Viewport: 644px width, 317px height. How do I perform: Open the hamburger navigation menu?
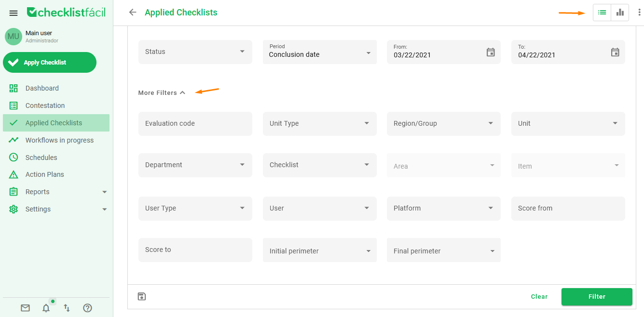coord(14,13)
